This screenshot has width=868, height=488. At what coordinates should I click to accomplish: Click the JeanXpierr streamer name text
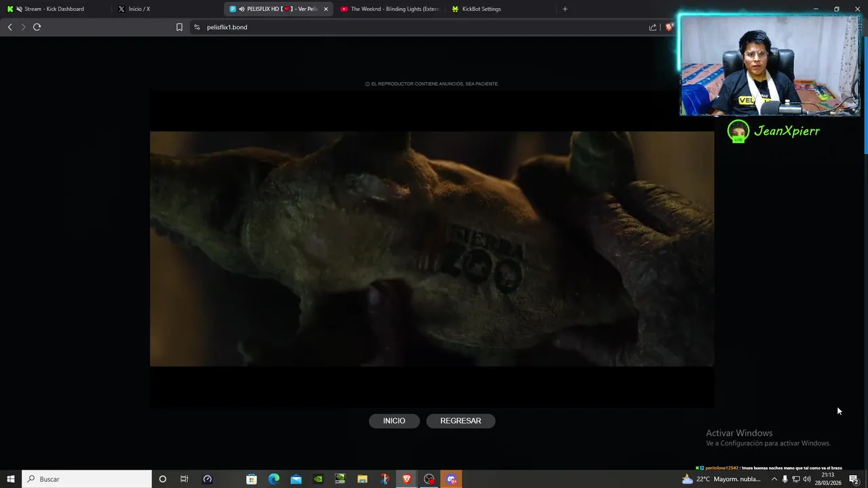[787, 131]
